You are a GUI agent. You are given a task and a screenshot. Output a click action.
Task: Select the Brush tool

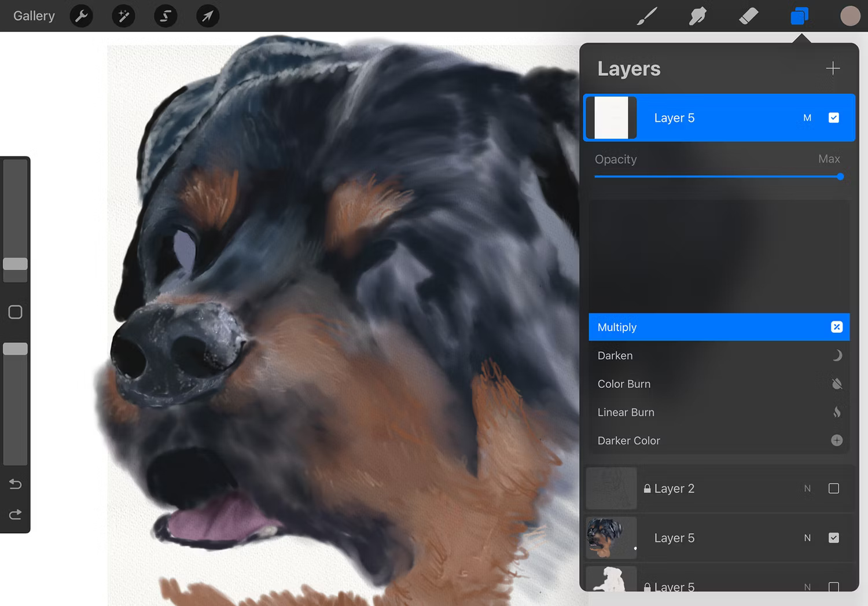tap(647, 16)
